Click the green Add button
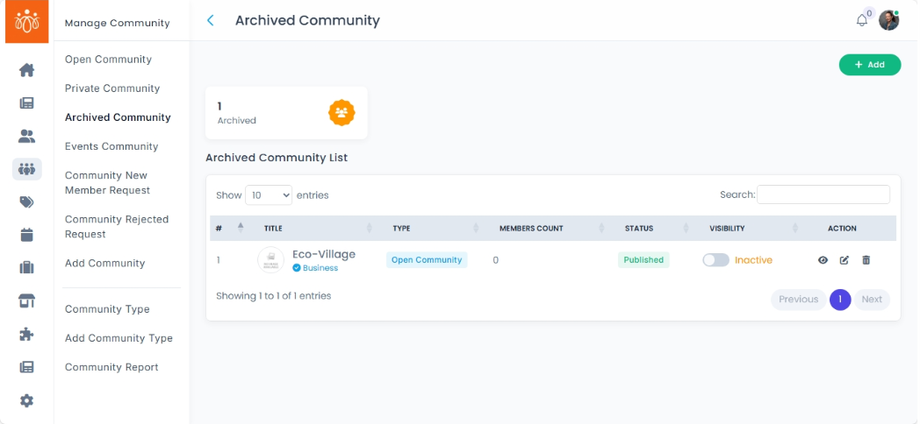Screen dimensions: 920x424 click(869, 65)
